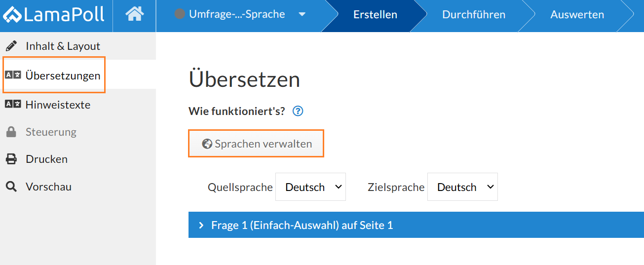Click the Sprachen verwalten button
This screenshot has height=265, width=644.
click(x=256, y=144)
